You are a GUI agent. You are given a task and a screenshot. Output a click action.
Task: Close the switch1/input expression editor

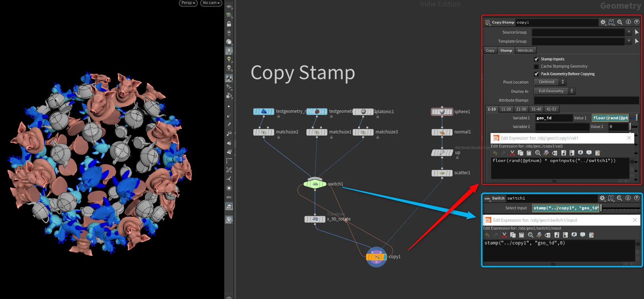point(635,220)
